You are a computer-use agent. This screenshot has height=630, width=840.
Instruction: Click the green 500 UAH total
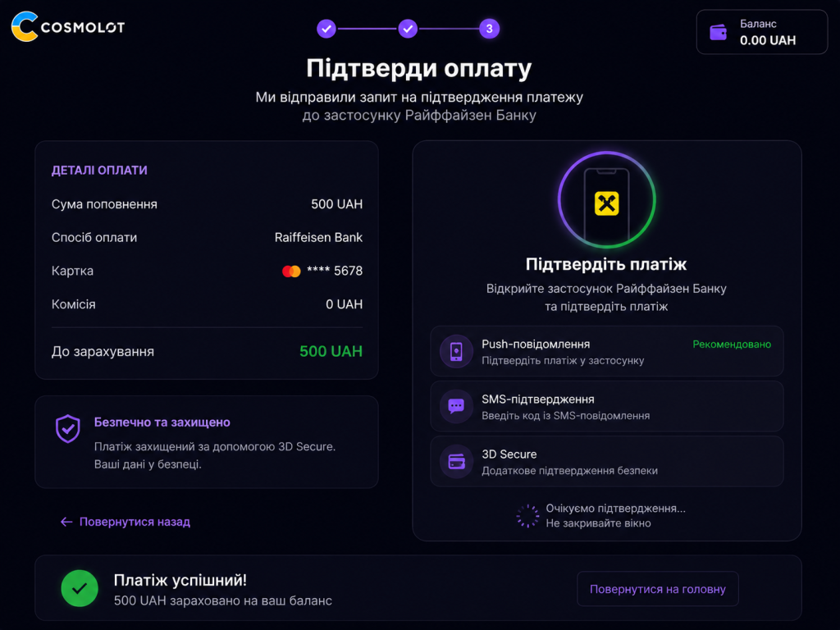click(x=331, y=351)
